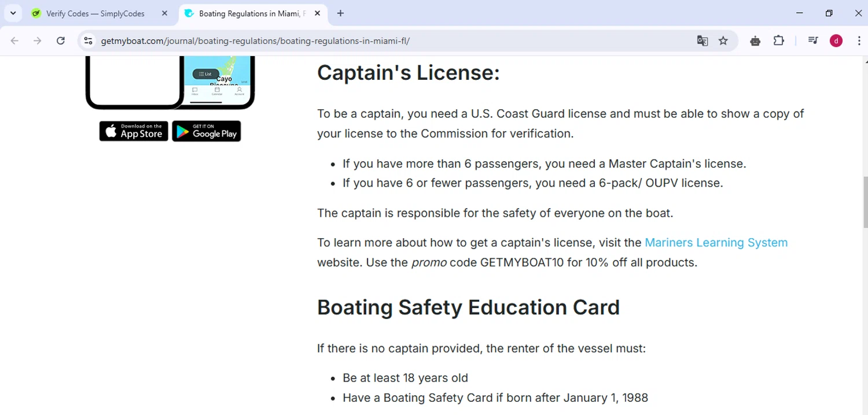Open the robot extension icon
Image resolution: width=868 pixels, height=415 pixels.
(x=755, y=40)
